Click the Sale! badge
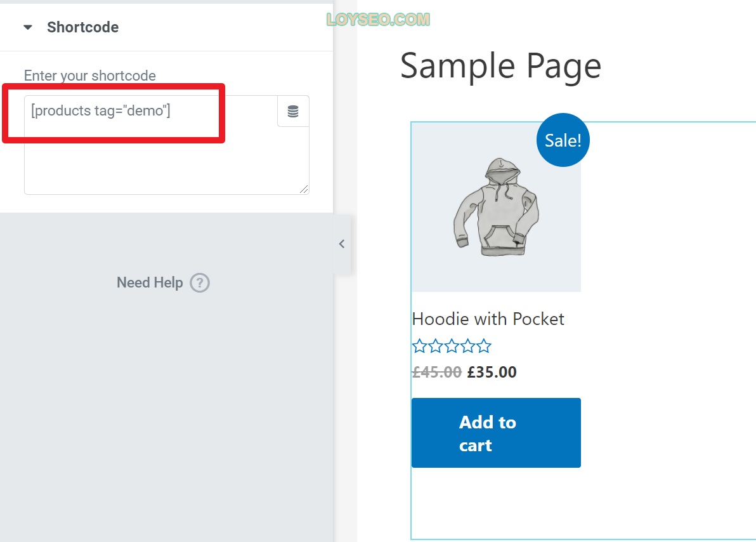 [x=563, y=140]
